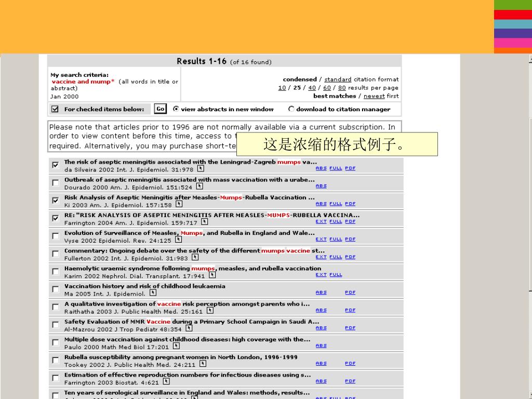Open new-window icon for Vyse 2002 entry

(179, 240)
